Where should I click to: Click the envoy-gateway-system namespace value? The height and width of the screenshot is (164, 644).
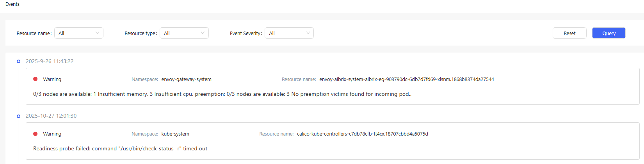tap(186, 79)
